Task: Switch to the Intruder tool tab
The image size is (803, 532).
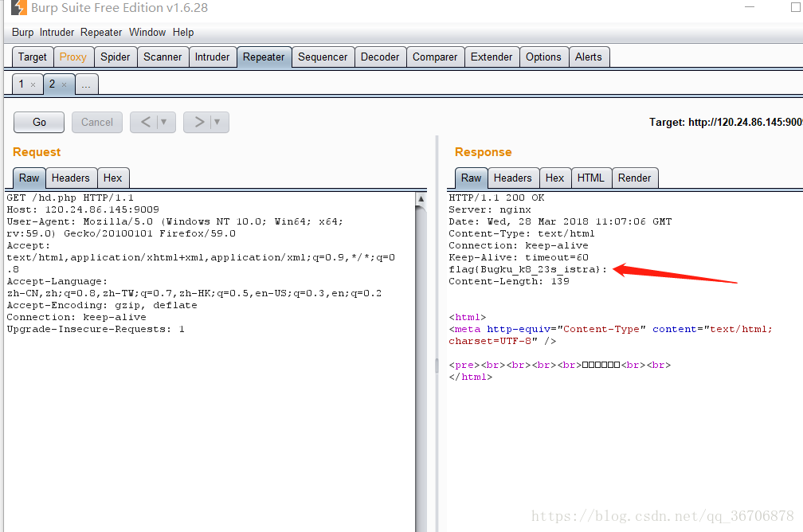Action: (212, 57)
